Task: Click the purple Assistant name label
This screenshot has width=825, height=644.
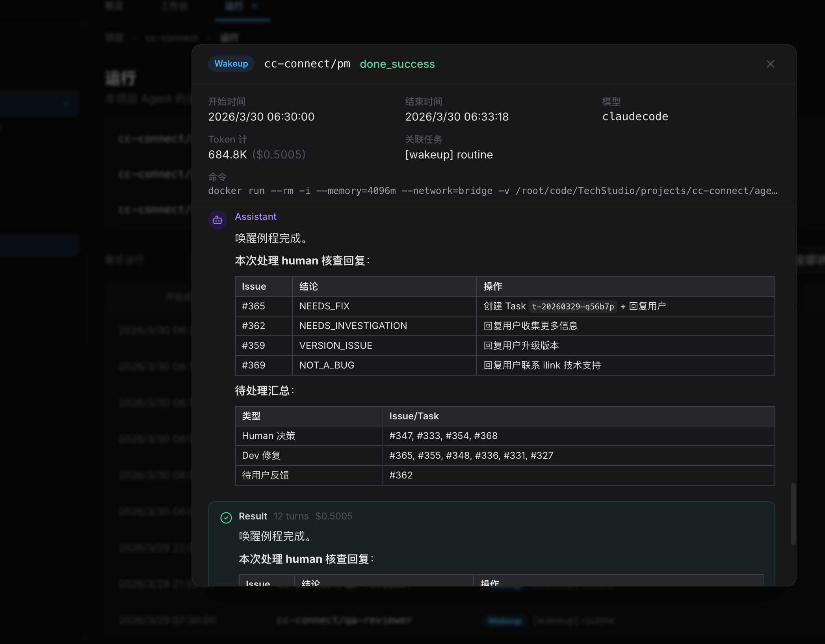Action: (x=256, y=217)
